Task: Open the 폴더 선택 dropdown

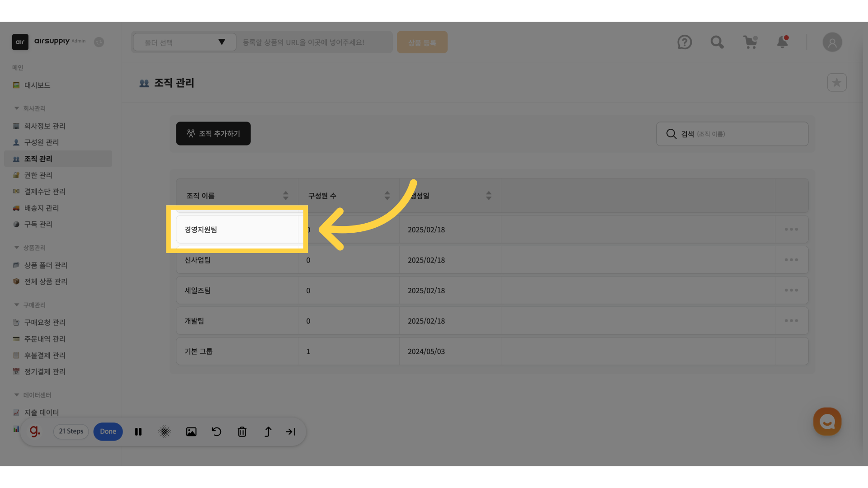Action: [184, 42]
